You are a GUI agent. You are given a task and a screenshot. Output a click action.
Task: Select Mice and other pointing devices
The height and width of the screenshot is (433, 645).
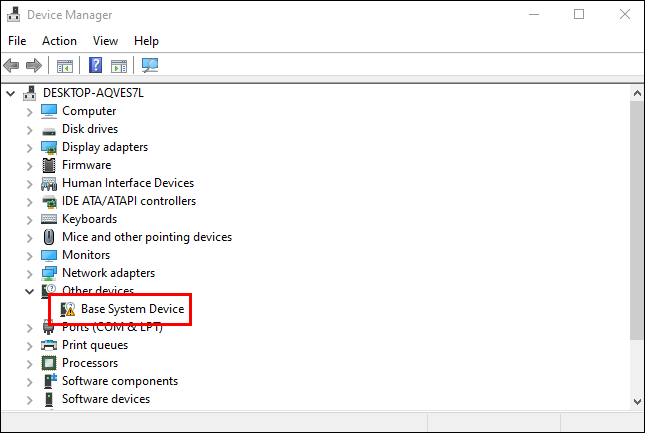click(x=146, y=237)
